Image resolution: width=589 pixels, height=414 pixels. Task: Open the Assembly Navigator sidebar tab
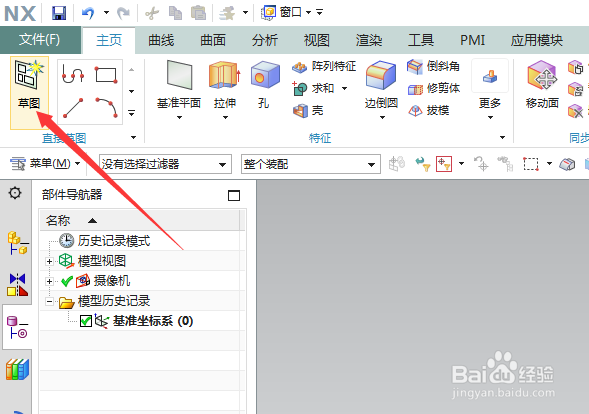click(x=17, y=243)
